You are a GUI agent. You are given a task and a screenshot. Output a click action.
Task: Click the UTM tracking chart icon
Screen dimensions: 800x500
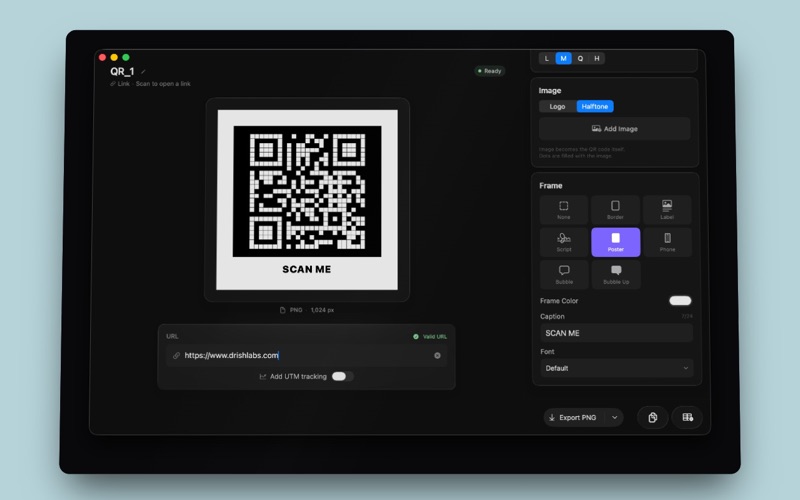pyautogui.click(x=263, y=377)
